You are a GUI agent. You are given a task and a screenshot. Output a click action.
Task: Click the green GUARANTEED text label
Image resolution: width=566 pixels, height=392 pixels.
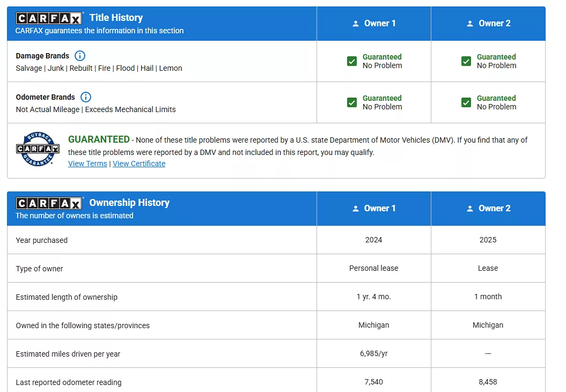(99, 139)
